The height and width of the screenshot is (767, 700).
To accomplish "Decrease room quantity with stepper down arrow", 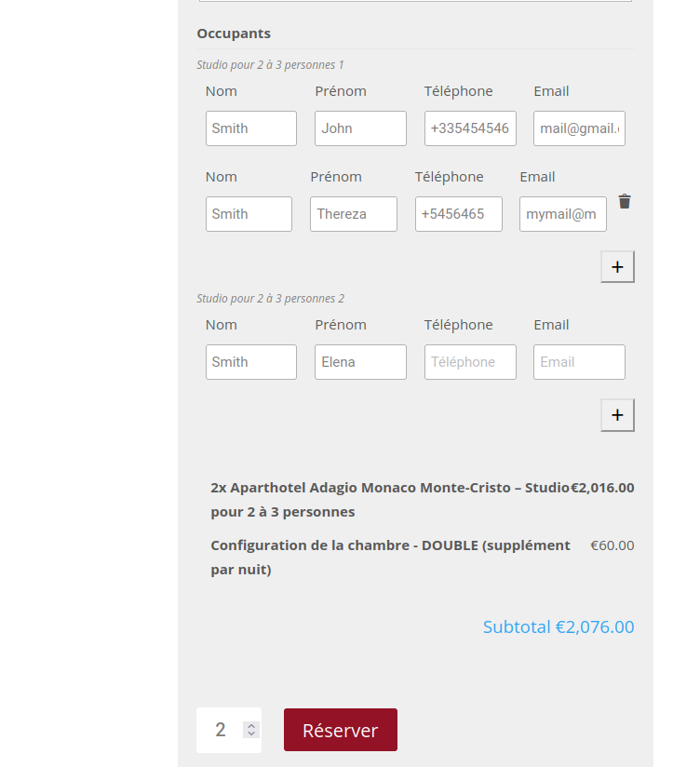I will pos(251,734).
